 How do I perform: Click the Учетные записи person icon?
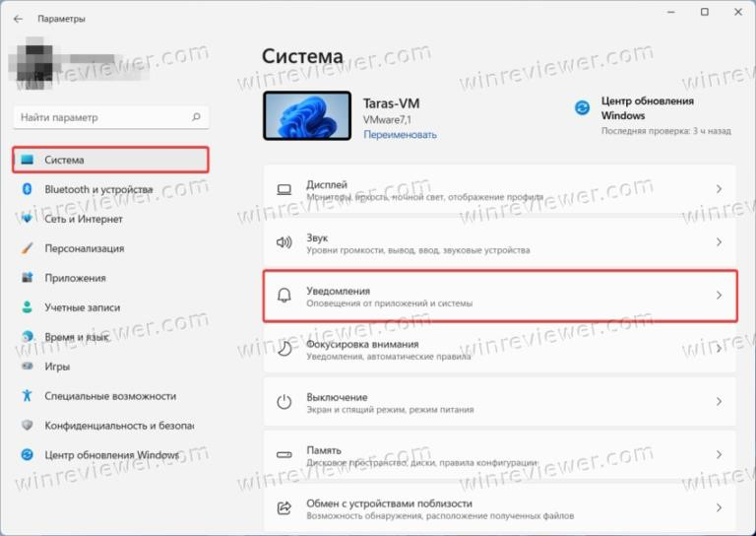[27, 306]
